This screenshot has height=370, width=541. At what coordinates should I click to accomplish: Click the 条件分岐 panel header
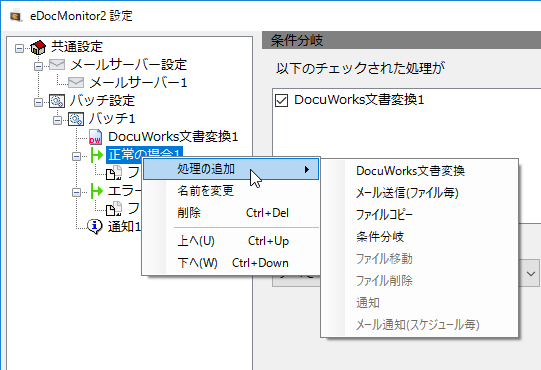click(401, 40)
